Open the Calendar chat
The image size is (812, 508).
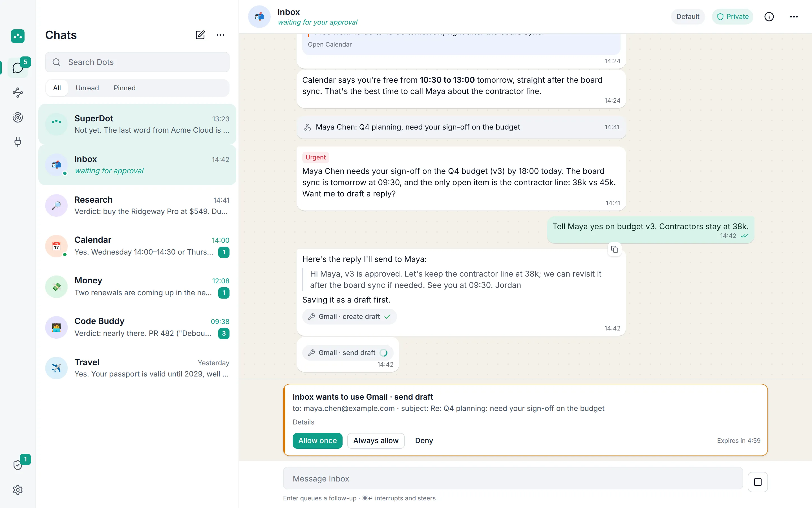tap(137, 246)
